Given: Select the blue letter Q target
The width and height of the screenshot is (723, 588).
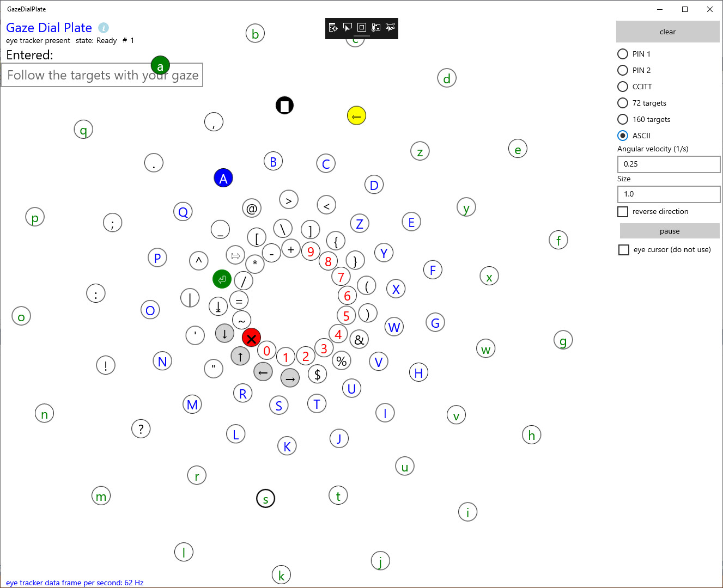Looking at the screenshot, I should click(183, 212).
